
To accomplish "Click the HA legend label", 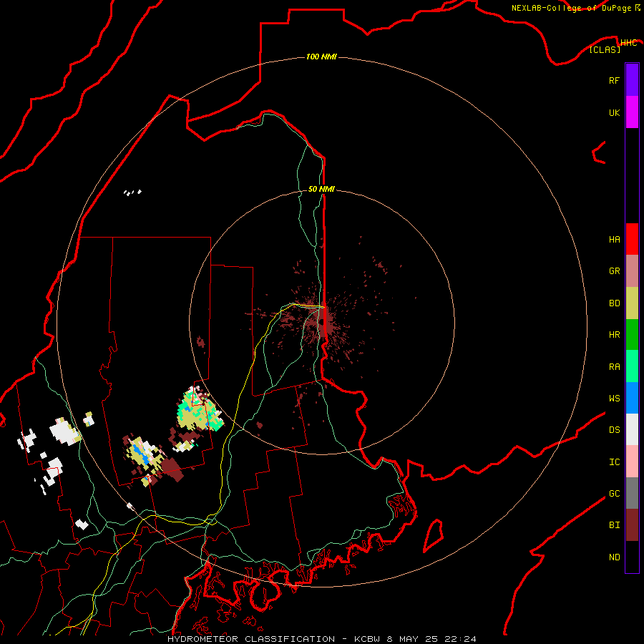I will pos(614,240).
